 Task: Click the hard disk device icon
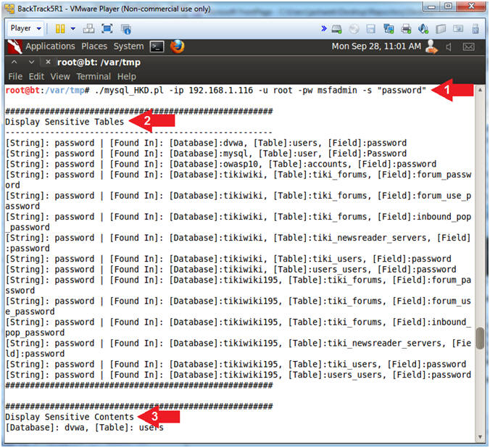click(336, 29)
